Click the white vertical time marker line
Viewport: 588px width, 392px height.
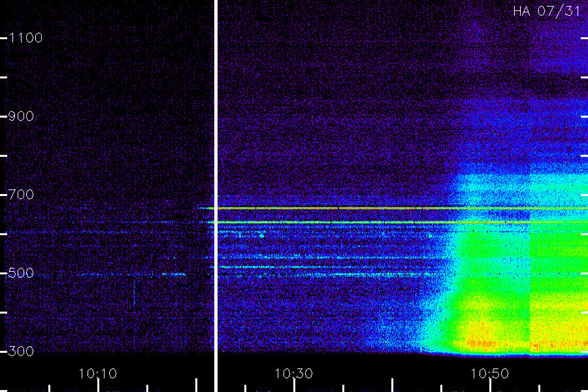[x=216, y=196]
